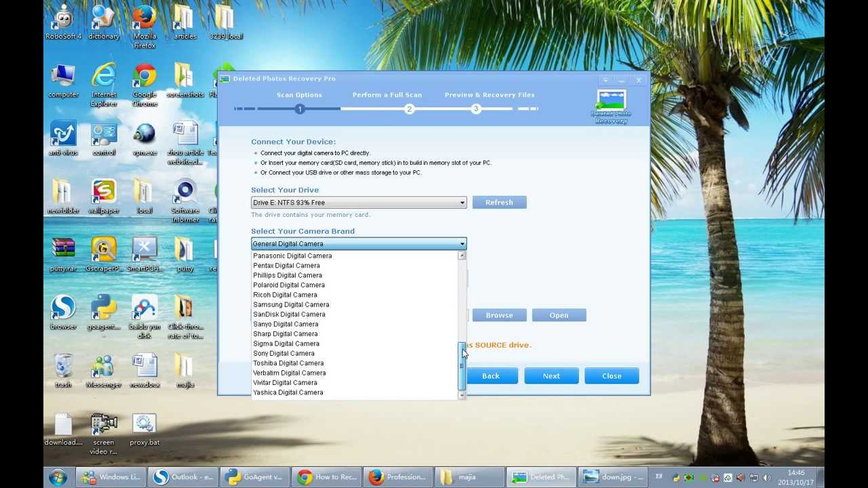Screen dimensions: 868x488
Task: Open the newdocx document icon
Action: click(x=144, y=371)
